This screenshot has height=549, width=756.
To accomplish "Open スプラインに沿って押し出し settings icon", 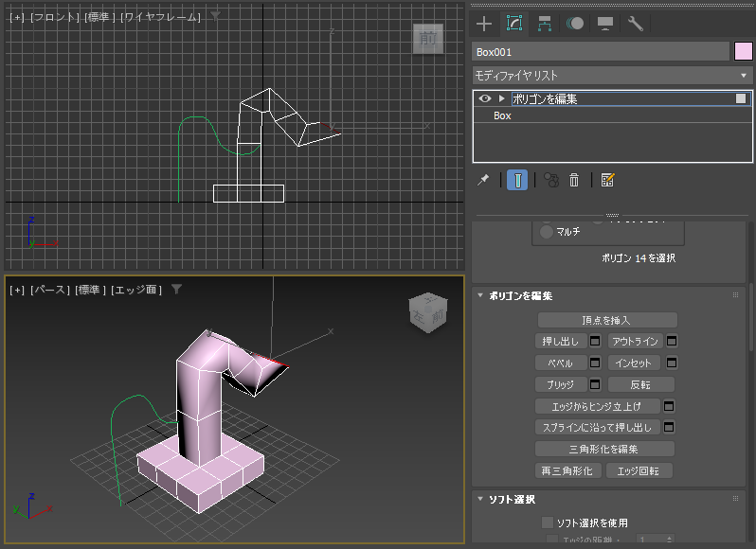I will (669, 427).
